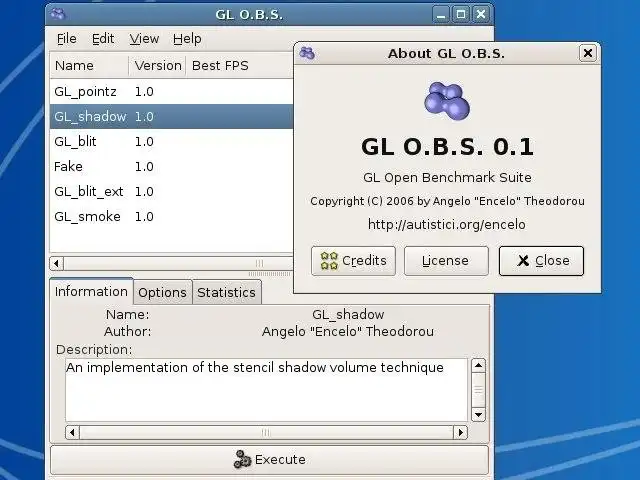Click the blue blob logo in About dialog
Screen dimensions: 640x480
tap(447, 101)
